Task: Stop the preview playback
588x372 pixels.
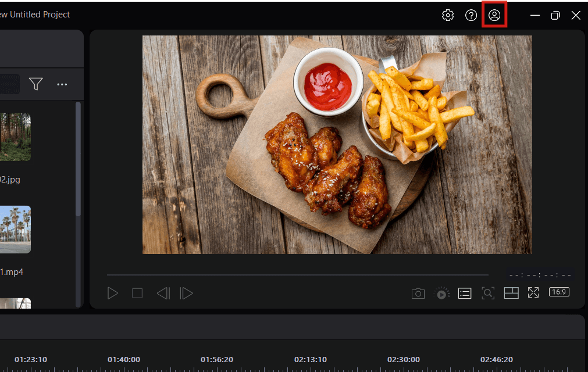Action: point(137,294)
